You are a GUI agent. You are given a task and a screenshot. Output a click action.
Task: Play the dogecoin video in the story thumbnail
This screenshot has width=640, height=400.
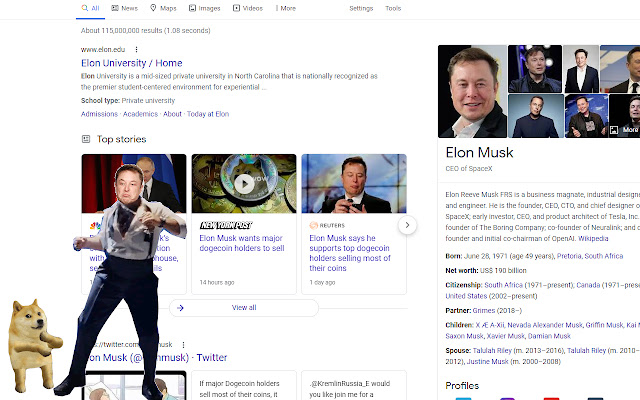point(244,184)
